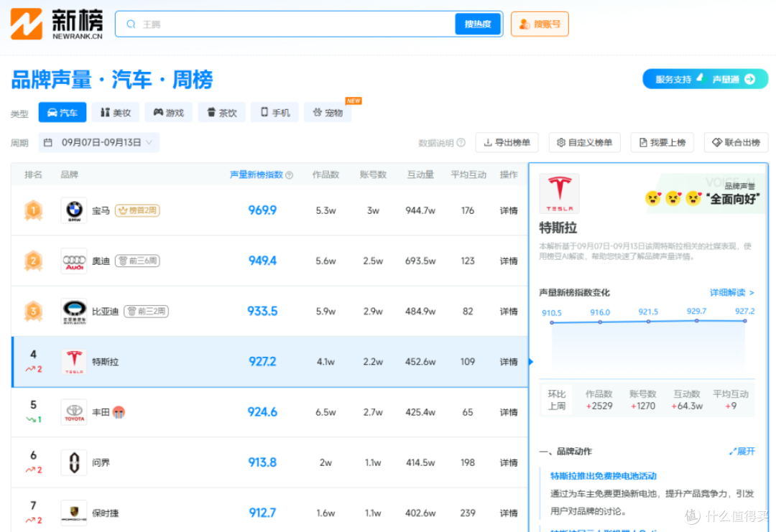The image size is (776, 532).
Task: Click the 929.7 chart data point
Action: point(696,321)
